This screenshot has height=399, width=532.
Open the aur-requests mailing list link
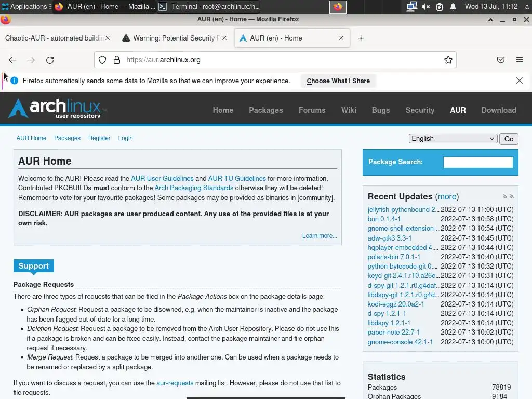pyautogui.click(x=175, y=383)
